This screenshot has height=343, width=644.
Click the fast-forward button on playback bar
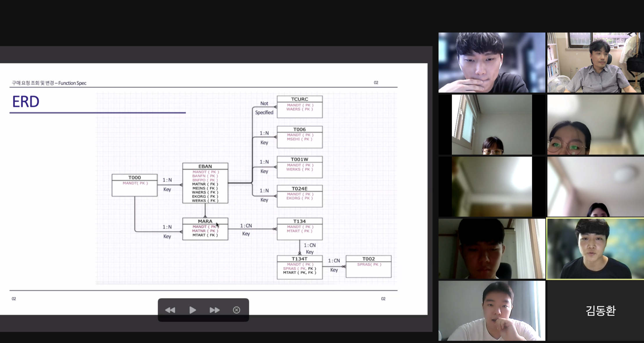pos(215,310)
